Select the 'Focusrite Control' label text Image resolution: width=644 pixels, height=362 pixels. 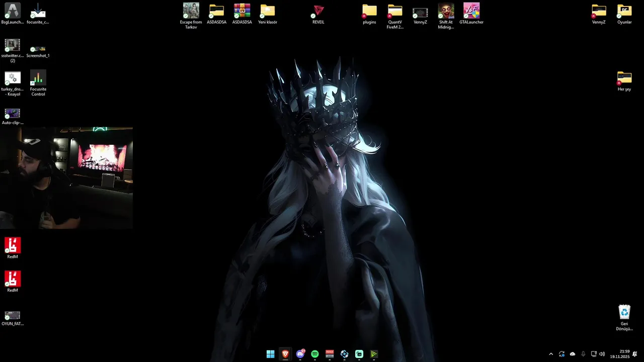[38, 92]
